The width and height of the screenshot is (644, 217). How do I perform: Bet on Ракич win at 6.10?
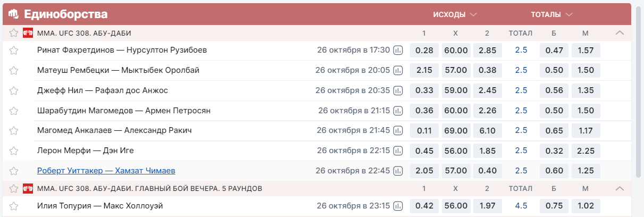(x=488, y=130)
